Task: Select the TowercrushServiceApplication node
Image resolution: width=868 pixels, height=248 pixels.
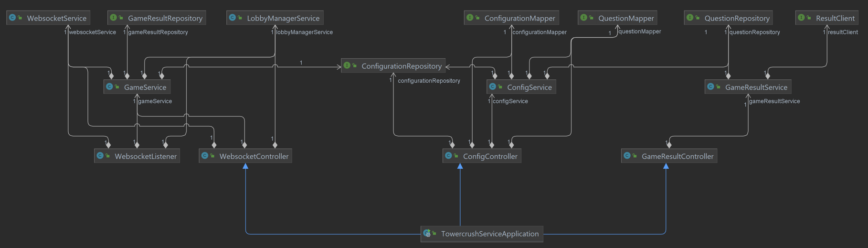Action: click(482, 234)
